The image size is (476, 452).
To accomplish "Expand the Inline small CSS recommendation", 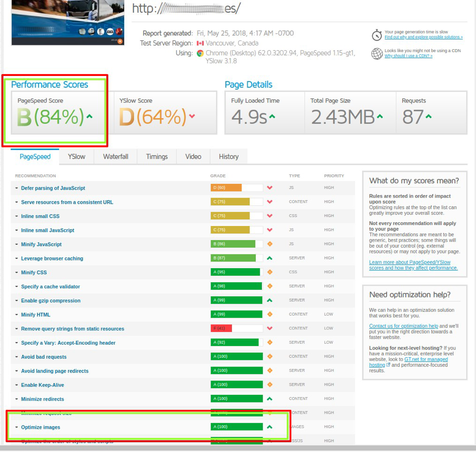I will 40,216.
